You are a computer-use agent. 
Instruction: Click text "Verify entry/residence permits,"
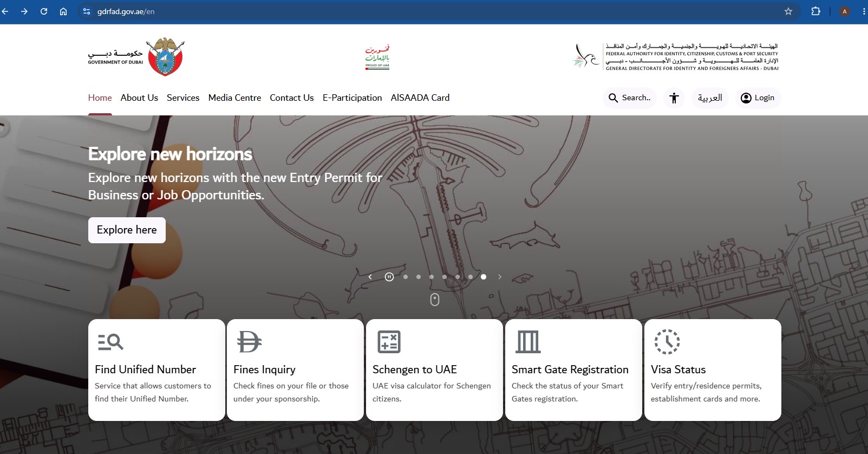[x=706, y=386]
